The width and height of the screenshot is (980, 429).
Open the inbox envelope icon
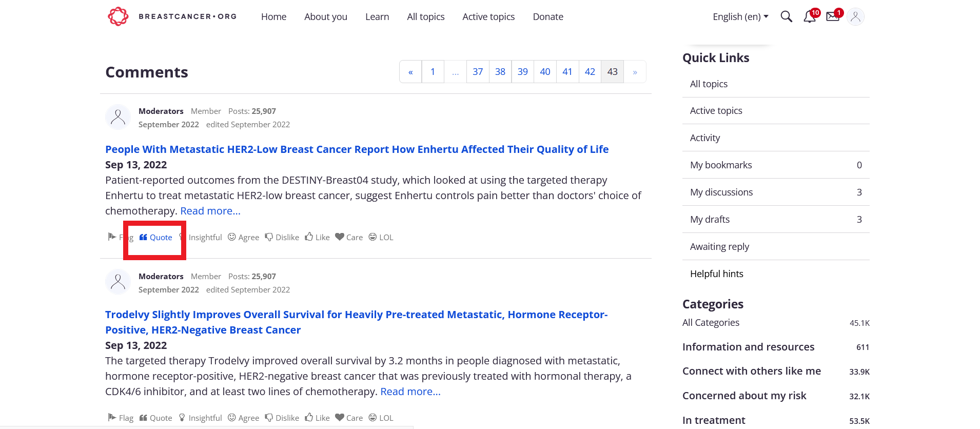pyautogui.click(x=833, y=16)
